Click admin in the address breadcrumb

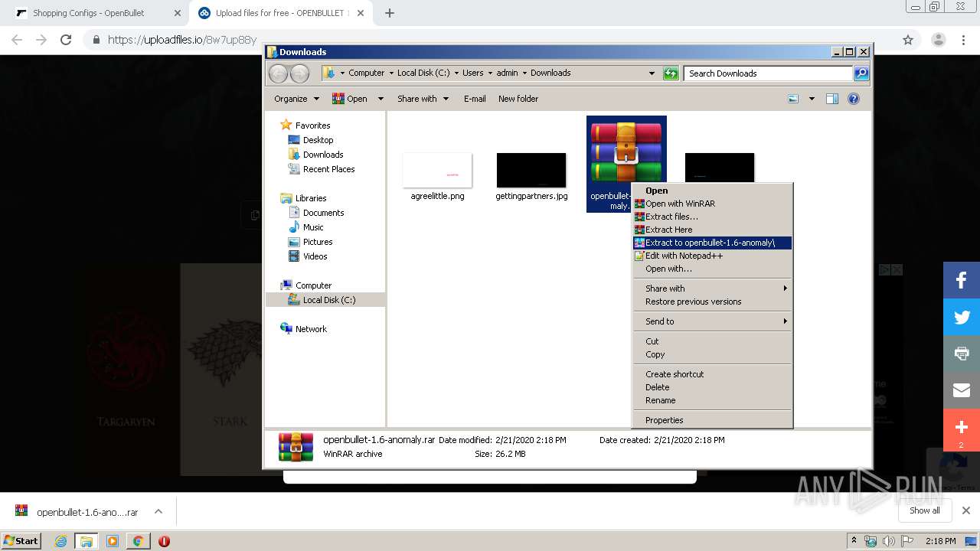click(x=507, y=73)
